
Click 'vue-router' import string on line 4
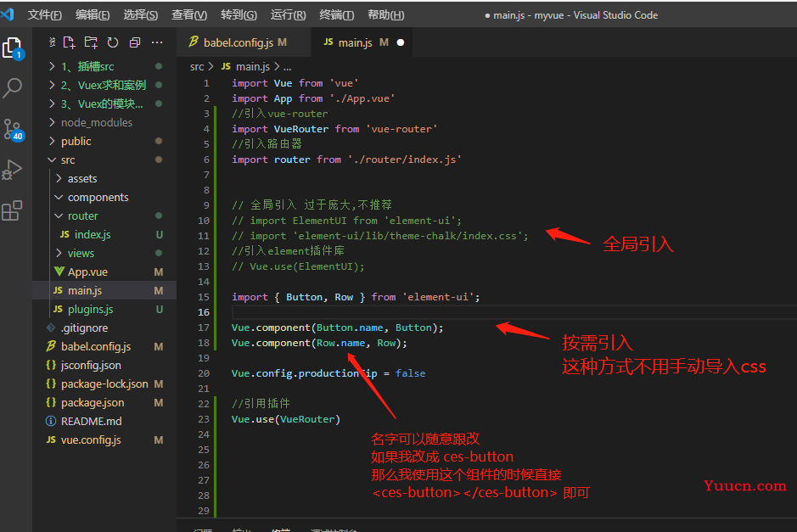401,129
